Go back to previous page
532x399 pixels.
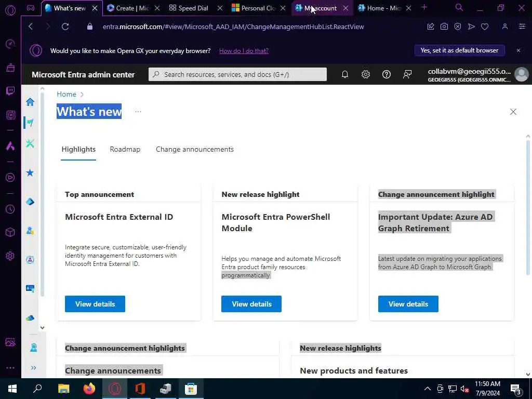coord(31,26)
